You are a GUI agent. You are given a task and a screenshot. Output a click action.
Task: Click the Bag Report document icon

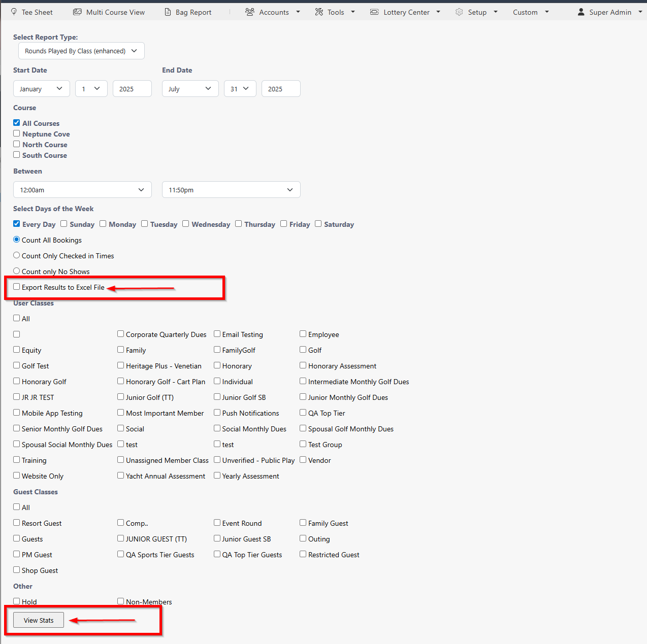168,12
